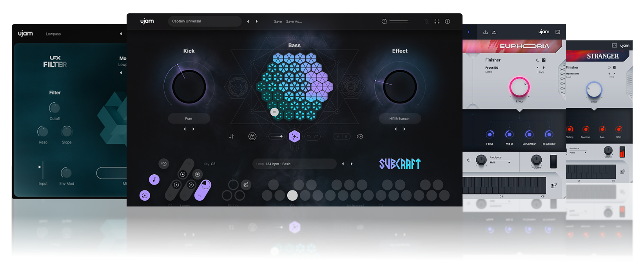Open the Hifi Enhancer effect selector
This screenshot has width=644, height=268.
pyautogui.click(x=400, y=118)
